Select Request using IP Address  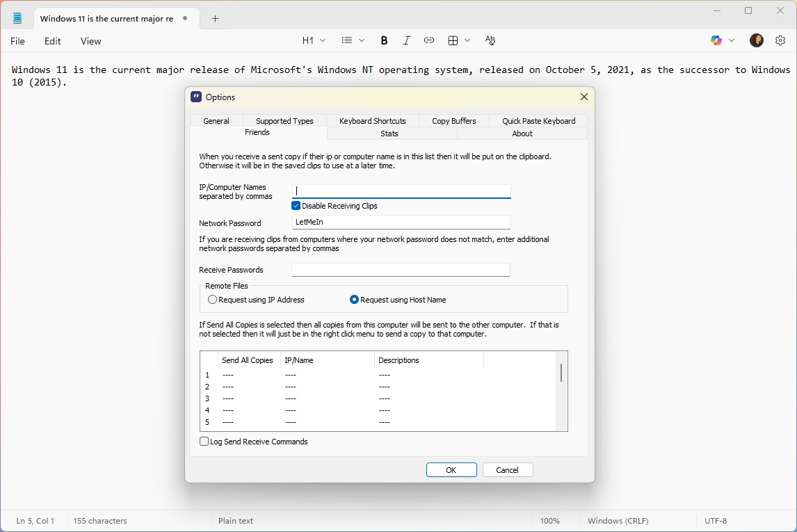pos(213,300)
